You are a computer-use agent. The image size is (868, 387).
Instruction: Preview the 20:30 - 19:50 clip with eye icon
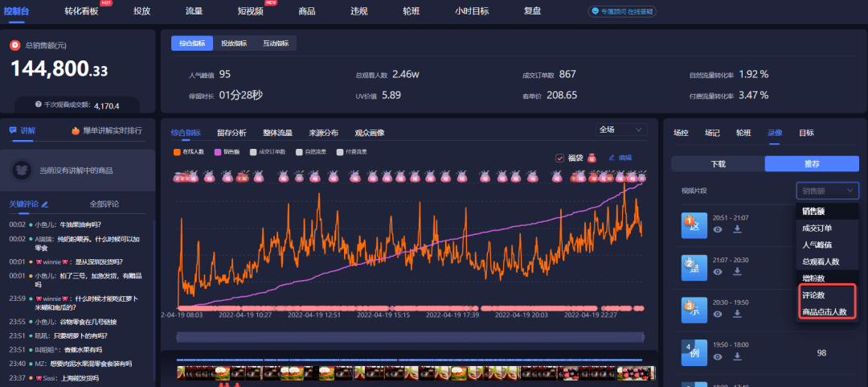coord(718,314)
